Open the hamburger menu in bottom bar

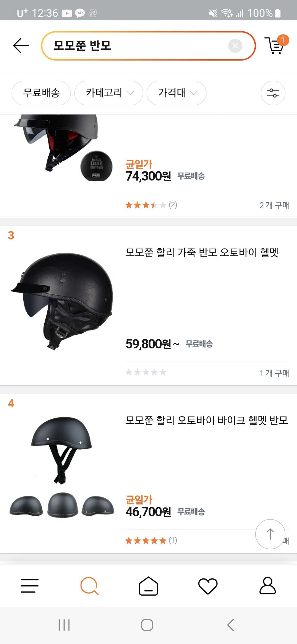tap(30, 586)
